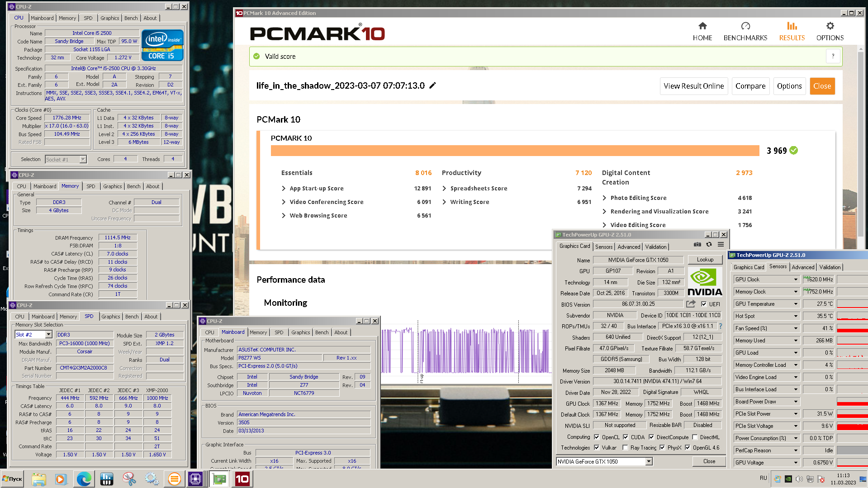Toggle the OpenCL checkbox

coord(597,437)
